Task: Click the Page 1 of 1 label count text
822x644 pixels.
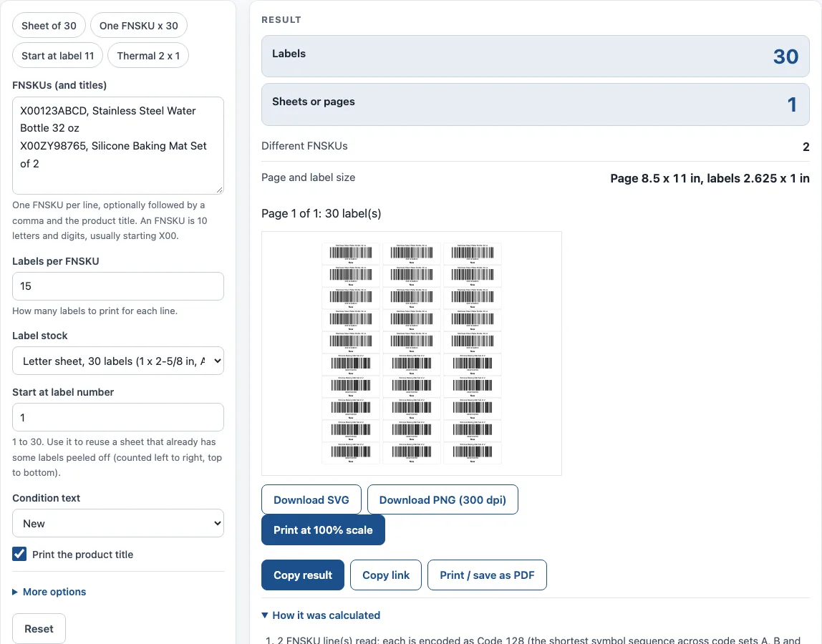Action: click(x=321, y=213)
